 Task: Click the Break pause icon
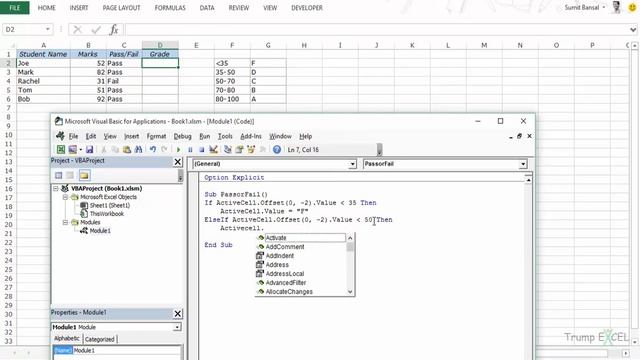click(190, 150)
